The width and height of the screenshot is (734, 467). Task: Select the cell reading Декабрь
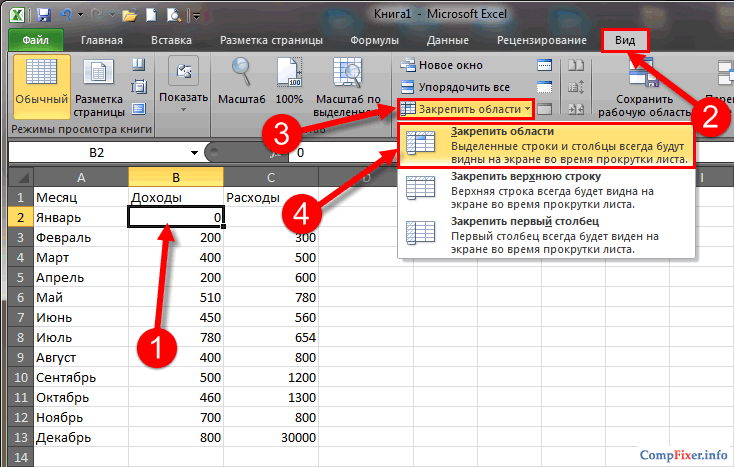(x=81, y=438)
